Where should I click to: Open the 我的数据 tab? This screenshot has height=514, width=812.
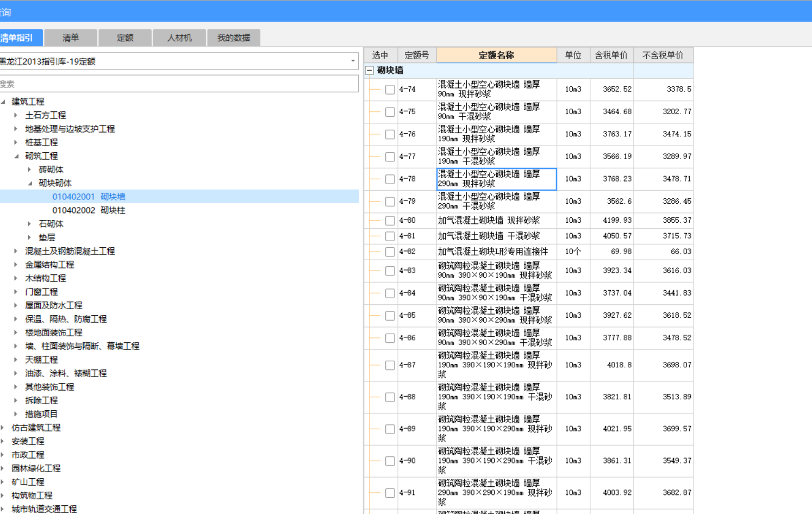coord(234,37)
